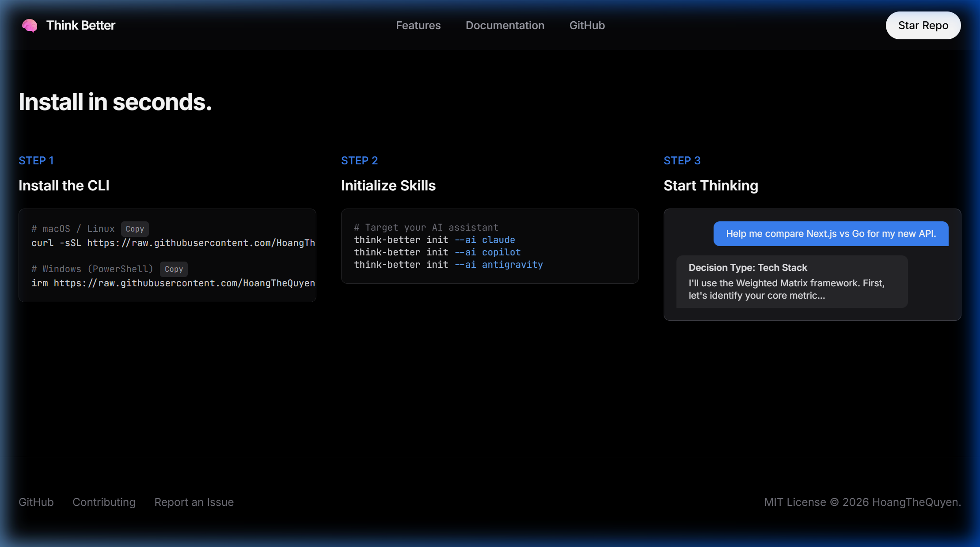Click the Start Thinking heading
Image resolution: width=980 pixels, height=547 pixels.
pos(710,186)
